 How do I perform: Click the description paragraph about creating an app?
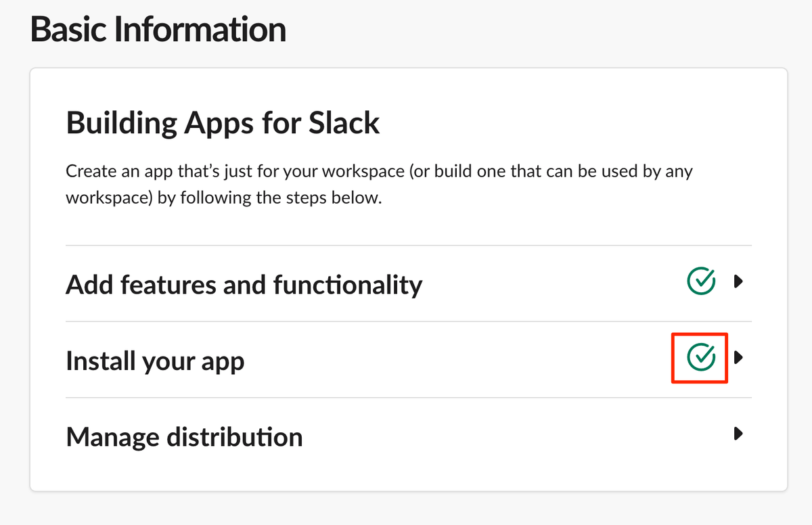pos(379,185)
